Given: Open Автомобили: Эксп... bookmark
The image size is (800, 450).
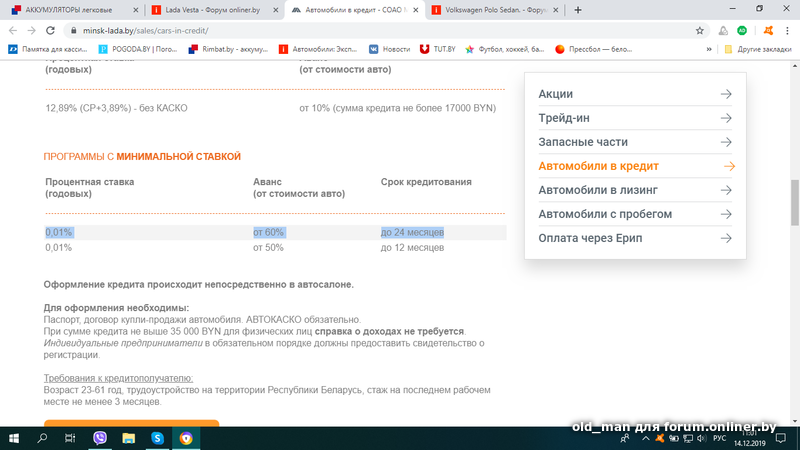Looking at the screenshot, I should pyautogui.click(x=318, y=49).
